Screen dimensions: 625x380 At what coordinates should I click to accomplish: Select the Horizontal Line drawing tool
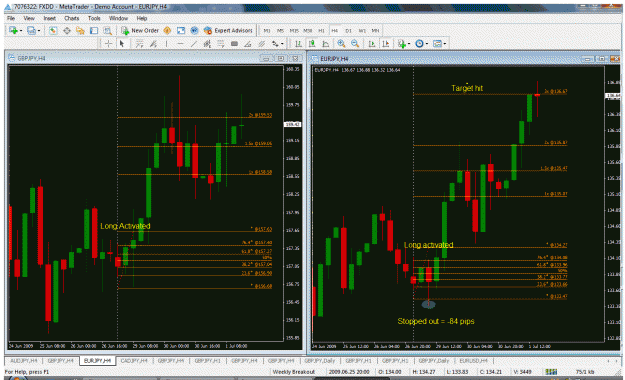click(180, 44)
